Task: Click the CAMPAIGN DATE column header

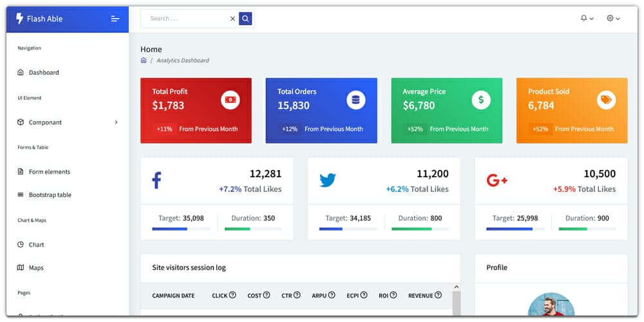Action: (173, 296)
